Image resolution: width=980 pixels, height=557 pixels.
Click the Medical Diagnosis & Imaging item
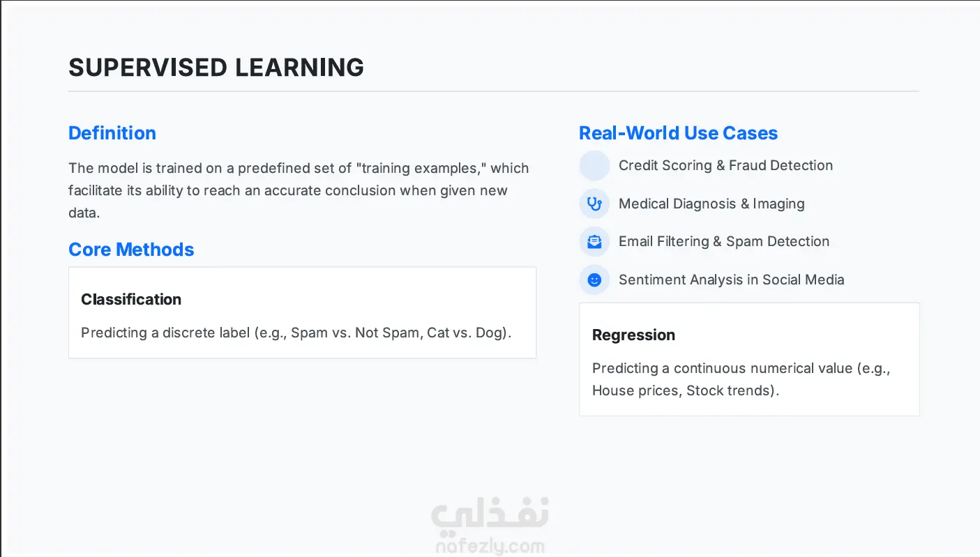tap(711, 204)
